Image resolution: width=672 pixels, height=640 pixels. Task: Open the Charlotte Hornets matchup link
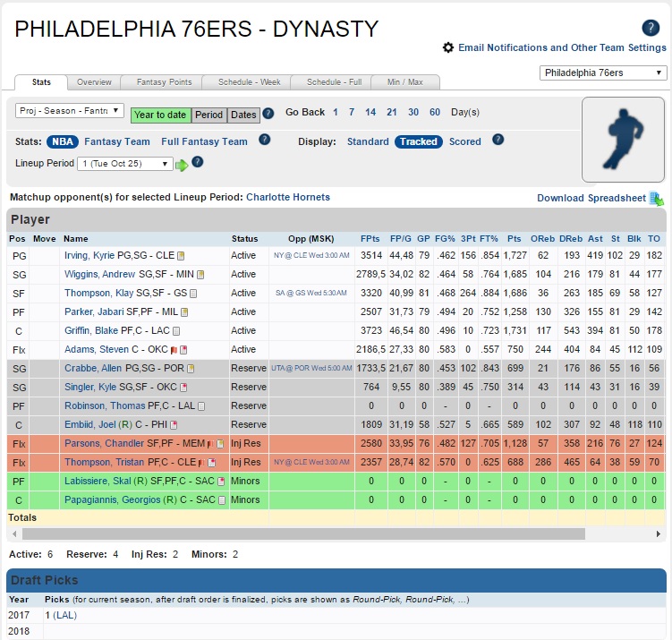click(x=288, y=197)
